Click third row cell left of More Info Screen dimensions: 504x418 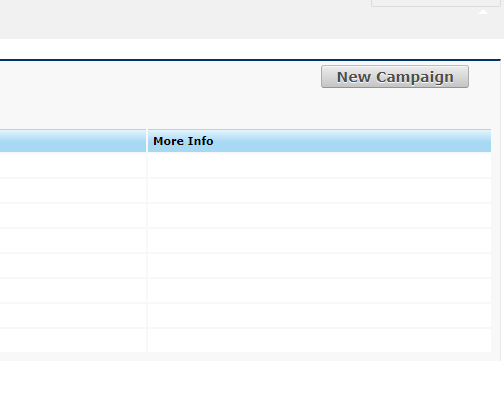point(73,215)
